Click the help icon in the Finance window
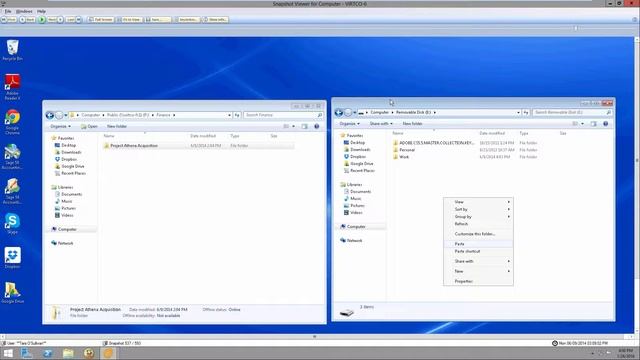Viewport: 640px width, 360px height. point(317,127)
